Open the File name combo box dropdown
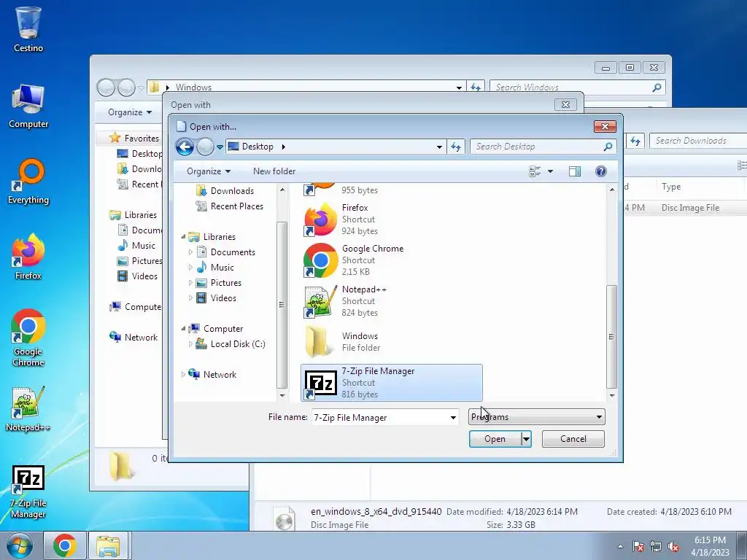 point(453,418)
